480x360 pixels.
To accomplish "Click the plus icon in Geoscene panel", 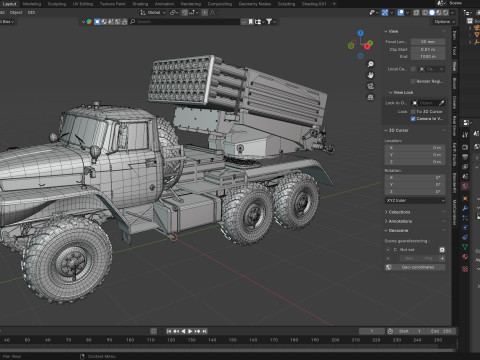I will (442, 258).
